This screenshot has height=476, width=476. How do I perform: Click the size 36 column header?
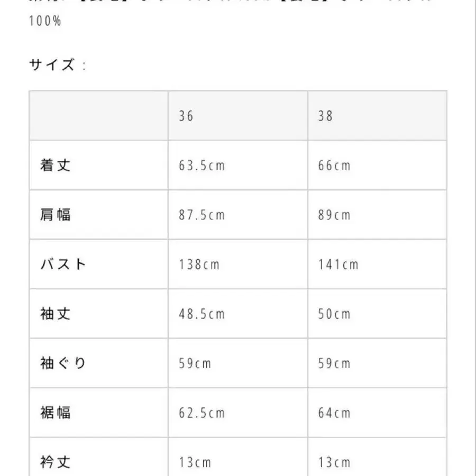pos(186,116)
